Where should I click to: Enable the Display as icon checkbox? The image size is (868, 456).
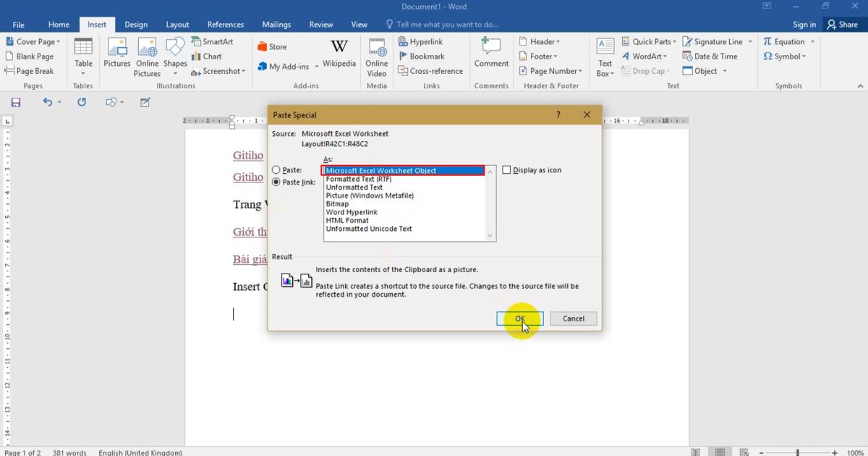point(507,169)
